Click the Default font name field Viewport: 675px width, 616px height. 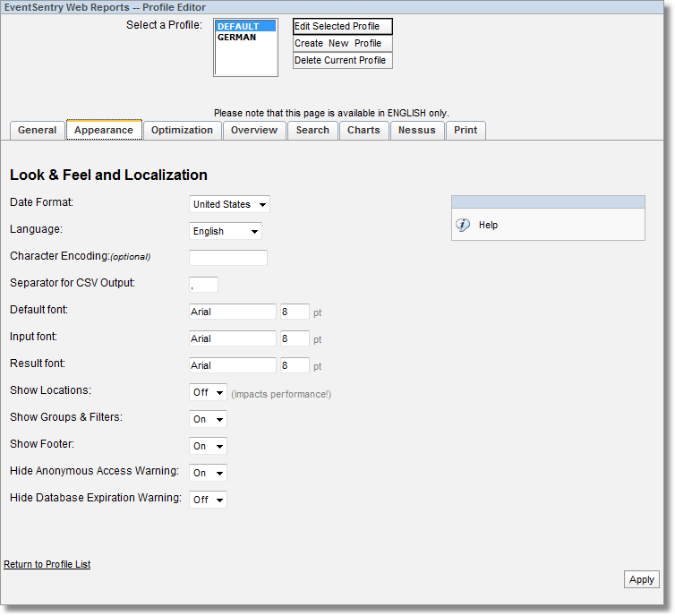click(233, 312)
